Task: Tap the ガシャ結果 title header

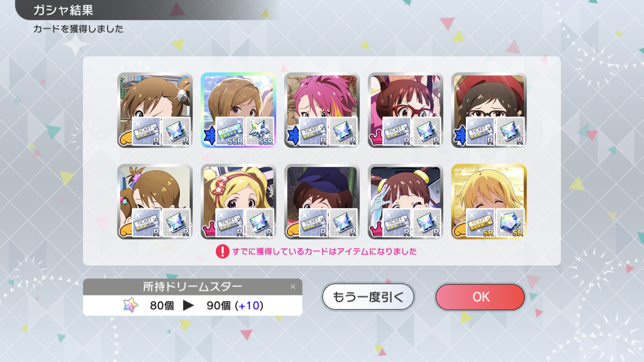Action: [x=63, y=10]
